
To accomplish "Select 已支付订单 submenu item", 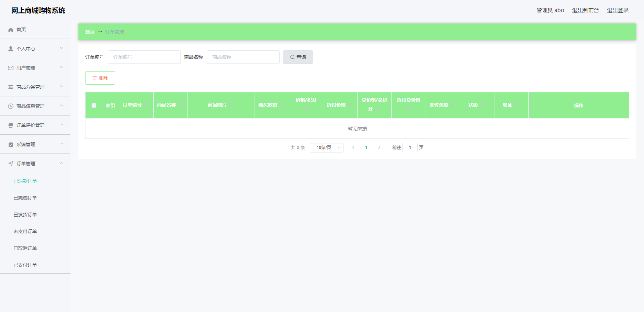I will click(25, 265).
